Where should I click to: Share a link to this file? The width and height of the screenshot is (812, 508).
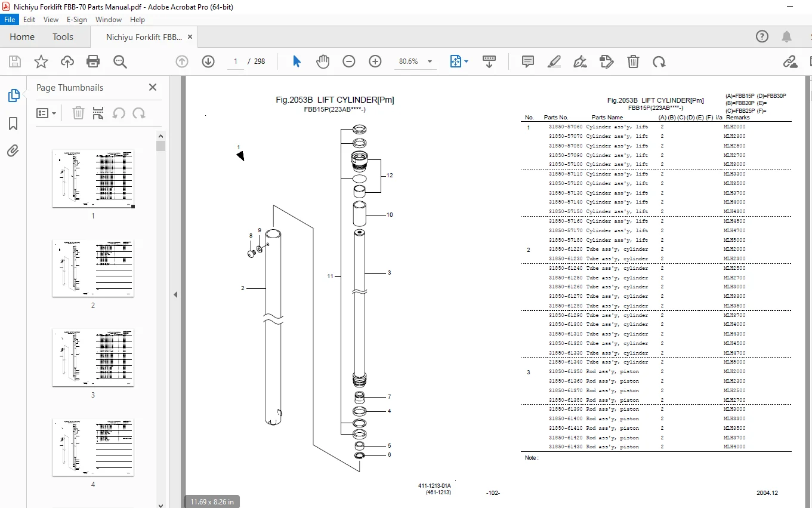(x=790, y=61)
